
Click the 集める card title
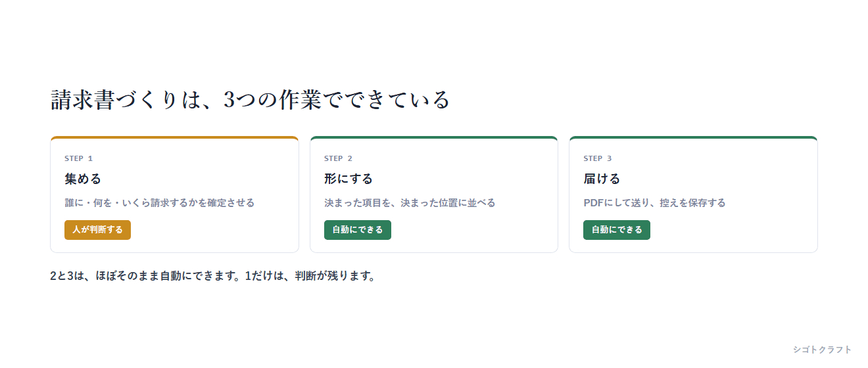click(x=83, y=179)
